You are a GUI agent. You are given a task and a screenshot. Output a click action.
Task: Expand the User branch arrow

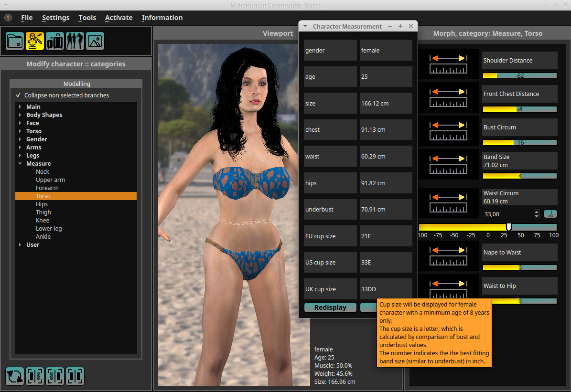pyautogui.click(x=20, y=245)
